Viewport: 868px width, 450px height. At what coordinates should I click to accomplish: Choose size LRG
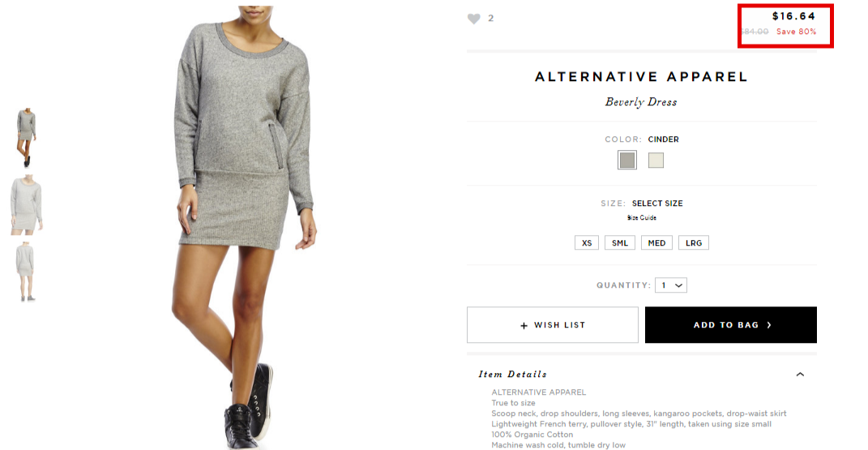[694, 243]
